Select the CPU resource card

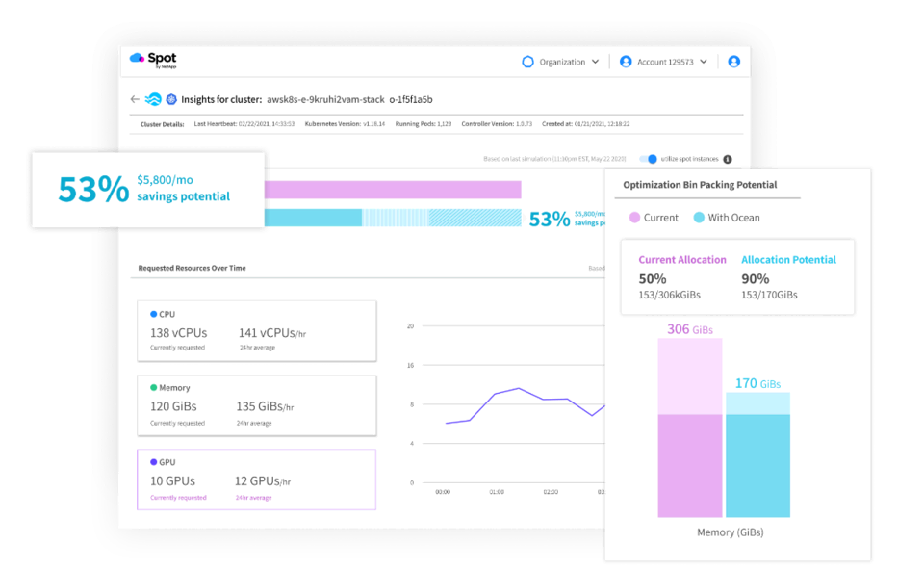tap(256, 329)
